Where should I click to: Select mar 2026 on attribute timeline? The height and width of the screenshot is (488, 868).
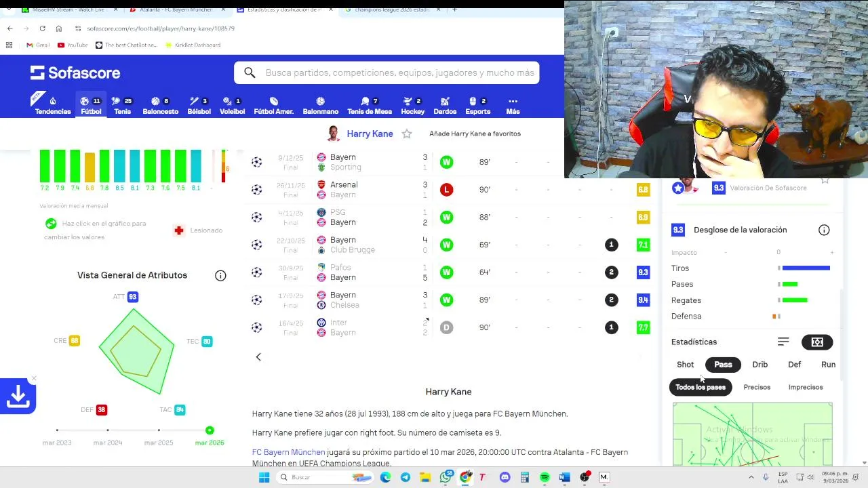click(210, 430)
